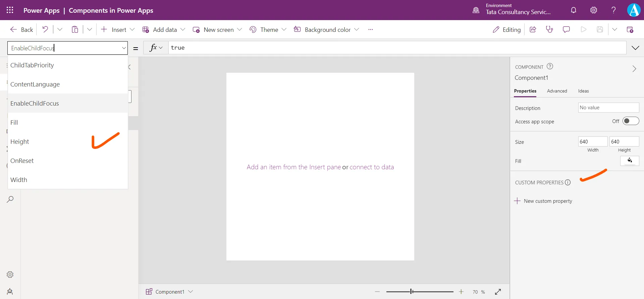Open the Search magnifier in left rail
The height and width of the screenshot is (299, 644).
pos(10,199)
